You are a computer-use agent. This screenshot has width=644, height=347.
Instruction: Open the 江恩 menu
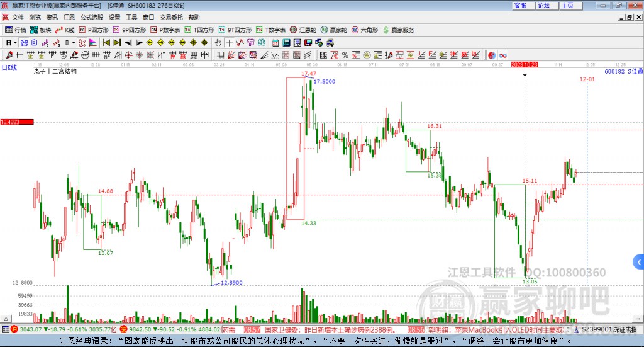(x=69, y=17)
